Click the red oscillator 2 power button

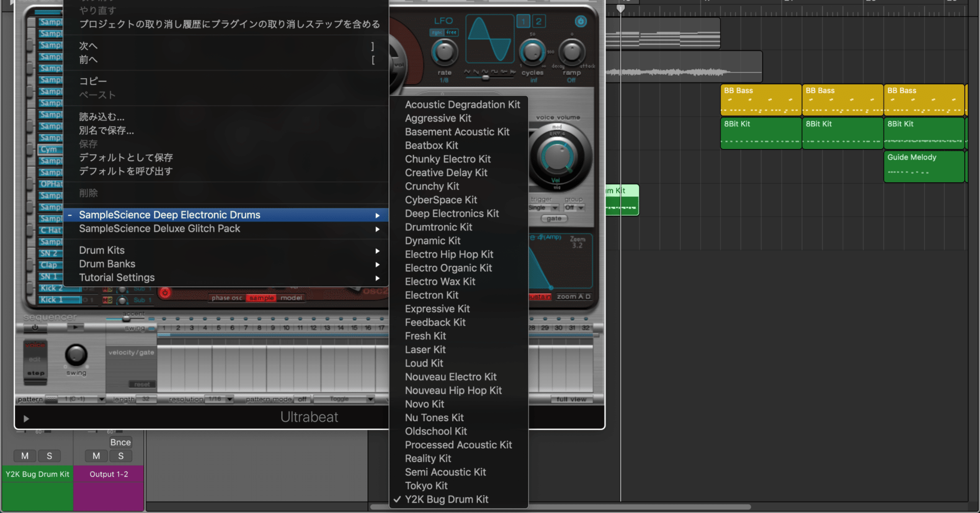tap(164, 294)
